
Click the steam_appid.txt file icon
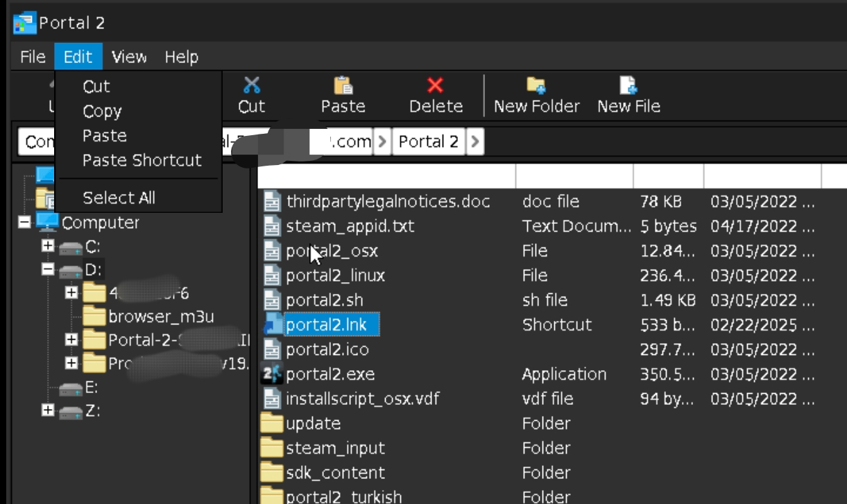pyautogui.click(x=272, y=226)
